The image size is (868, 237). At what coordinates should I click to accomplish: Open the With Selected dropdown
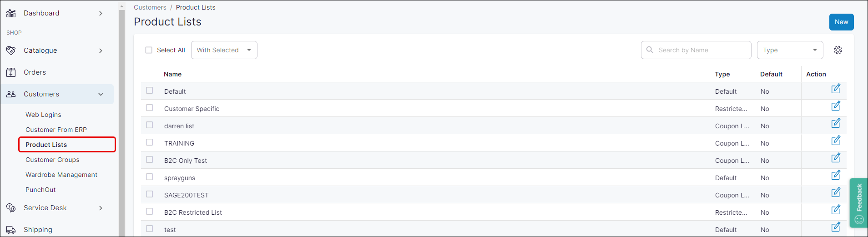click(x=224, y=50)
